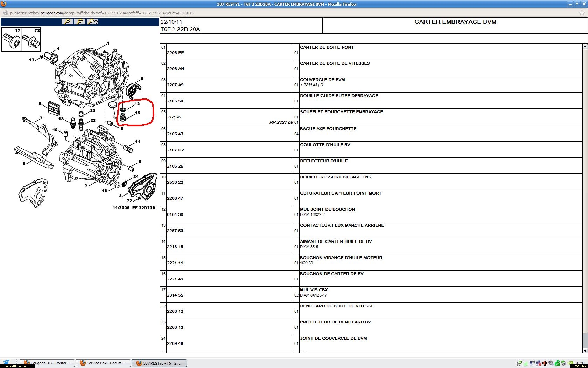Click replacement reference RP 2121 58
The image size is (588, 368).
[281, 122]
